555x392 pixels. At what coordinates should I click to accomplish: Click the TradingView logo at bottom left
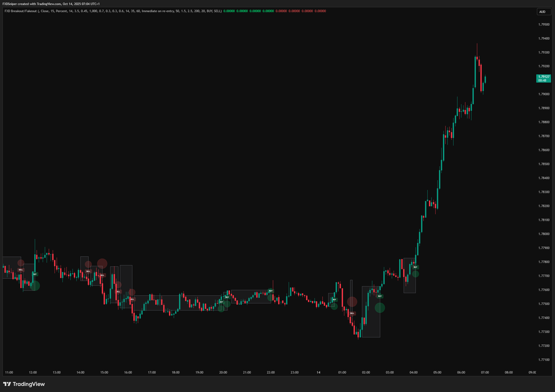coord(24,384)
